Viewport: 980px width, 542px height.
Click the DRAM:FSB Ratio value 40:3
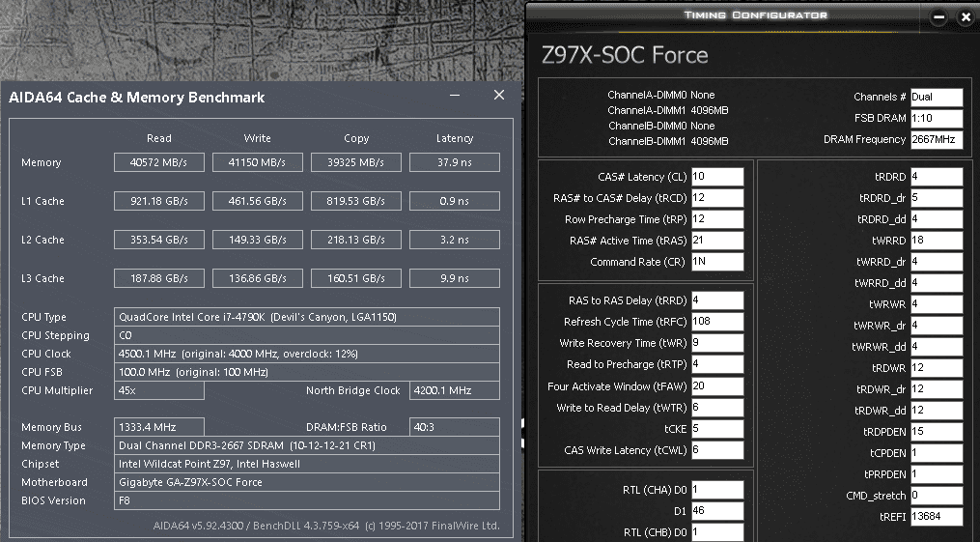coord(455,427)
